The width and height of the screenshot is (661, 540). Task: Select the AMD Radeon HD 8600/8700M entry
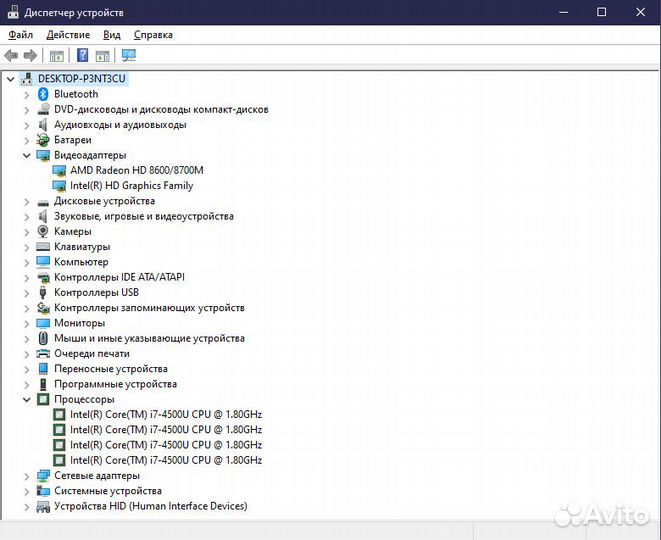click(137, 170)
